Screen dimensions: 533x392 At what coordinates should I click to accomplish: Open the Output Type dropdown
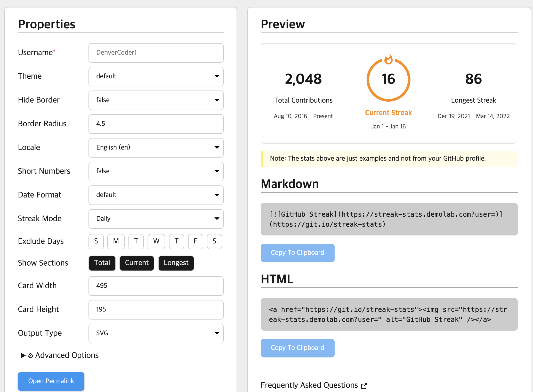pos(156,333)
